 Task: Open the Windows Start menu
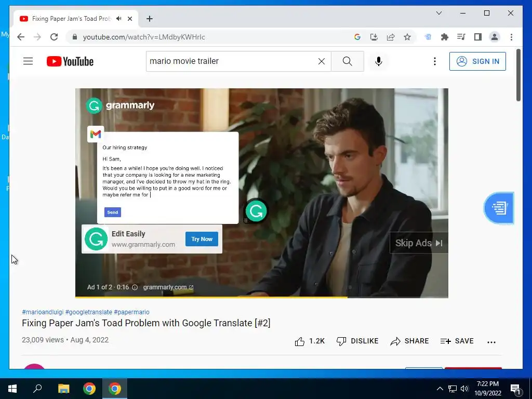pos(12,389)
